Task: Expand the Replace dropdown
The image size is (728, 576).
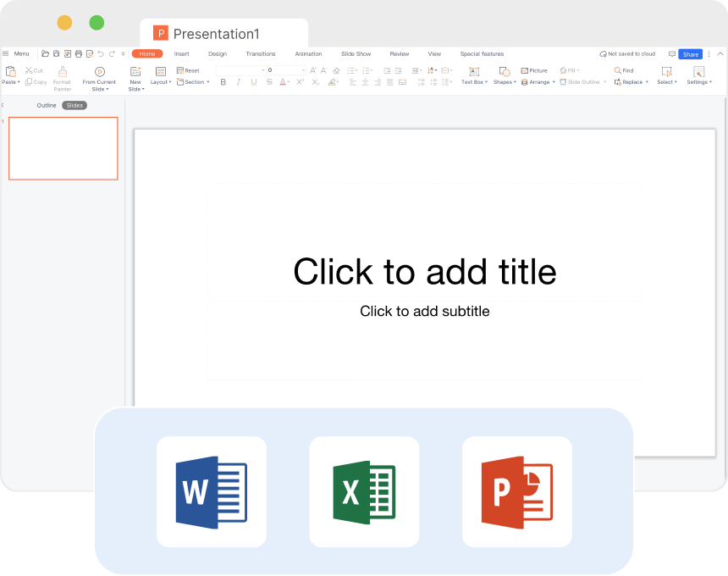Action: (x=647, y=82)
